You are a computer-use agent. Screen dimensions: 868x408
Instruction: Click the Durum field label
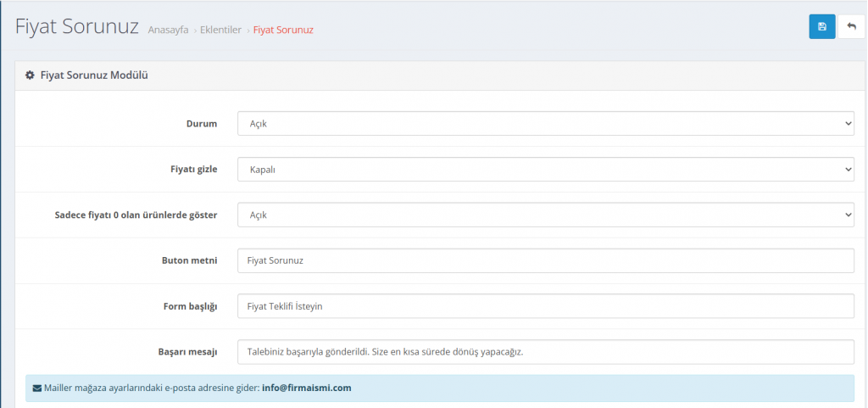coord(202,124)
